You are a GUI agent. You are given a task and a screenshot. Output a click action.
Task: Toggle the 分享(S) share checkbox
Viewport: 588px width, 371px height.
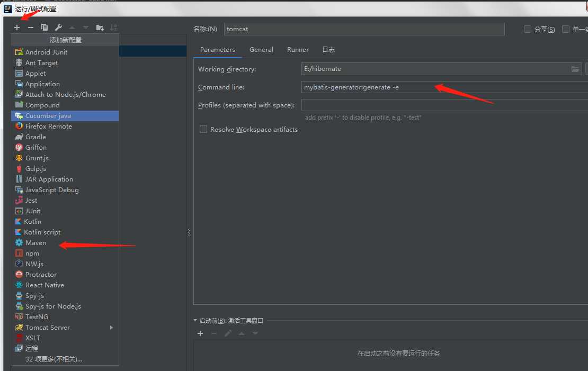527,29
